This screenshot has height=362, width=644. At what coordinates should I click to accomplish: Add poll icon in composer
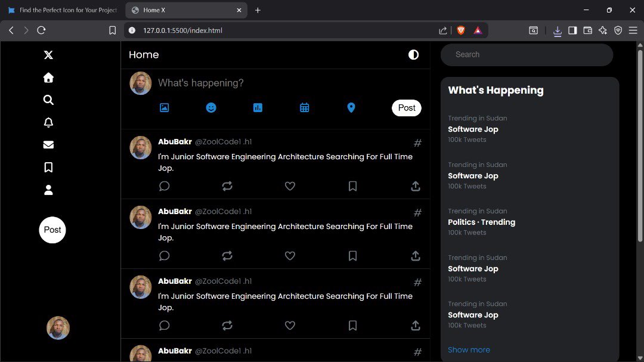pyautogui.click(x=258, y=108)
